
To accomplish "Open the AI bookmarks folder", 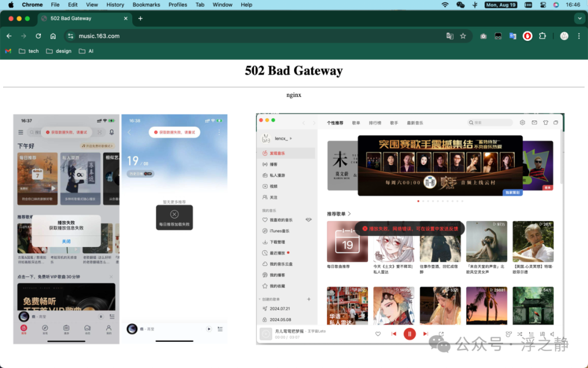I will click(x=86, y=51).
